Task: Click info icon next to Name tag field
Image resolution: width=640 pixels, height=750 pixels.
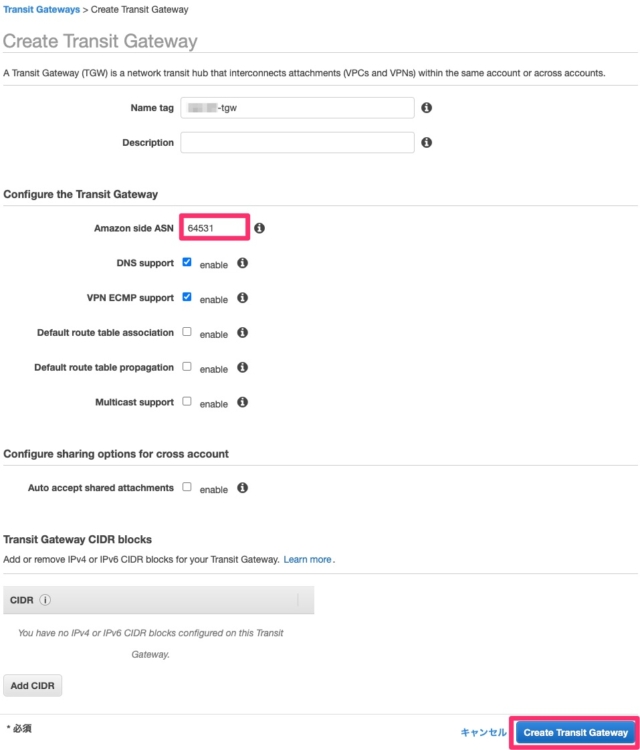Action: tap(427, 108)
